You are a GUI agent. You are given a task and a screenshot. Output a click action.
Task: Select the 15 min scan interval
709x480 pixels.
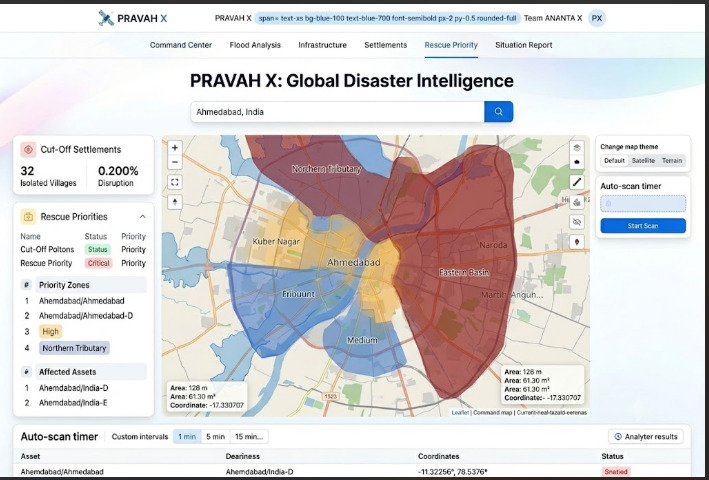coord(249,437)
